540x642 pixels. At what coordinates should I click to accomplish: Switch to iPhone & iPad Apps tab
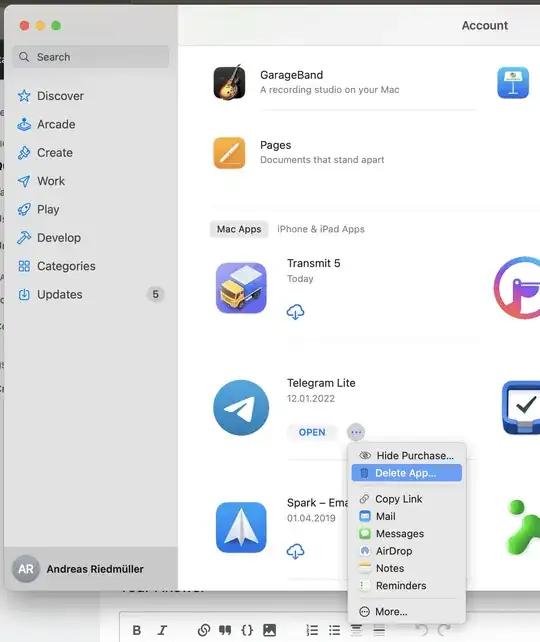321,229
